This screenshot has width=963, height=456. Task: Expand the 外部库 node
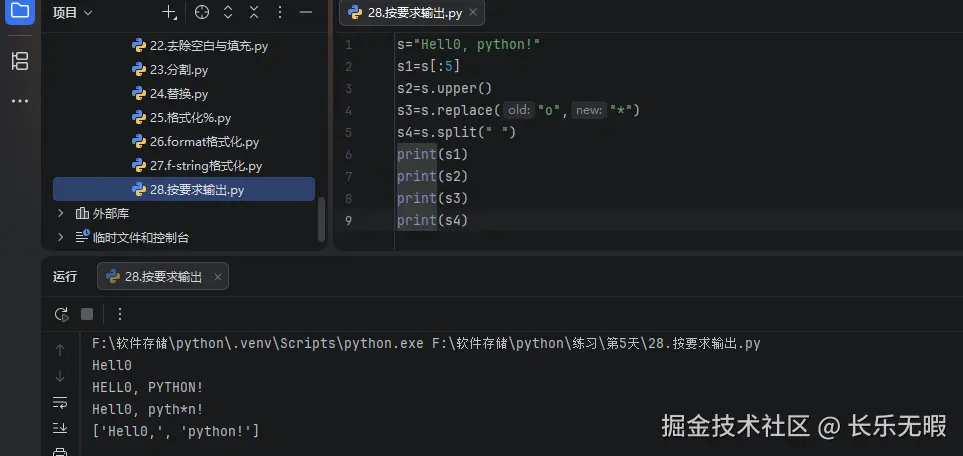tap(60, 213)
